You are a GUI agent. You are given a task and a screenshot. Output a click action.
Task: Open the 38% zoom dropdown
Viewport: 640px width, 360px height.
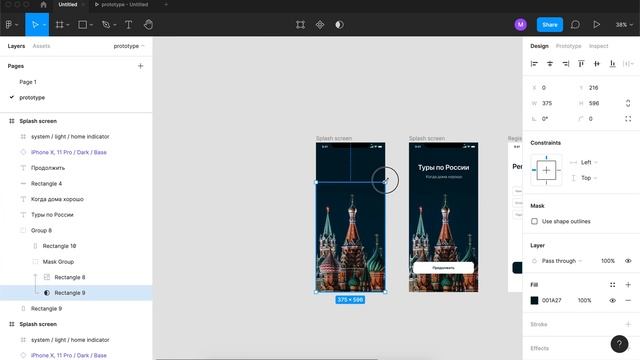[624, 24]
